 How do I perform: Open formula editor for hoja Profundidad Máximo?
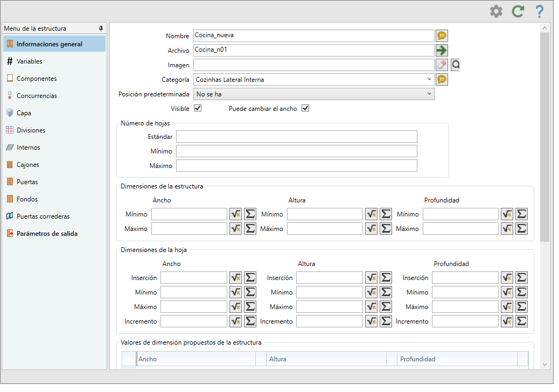point(507,306)
